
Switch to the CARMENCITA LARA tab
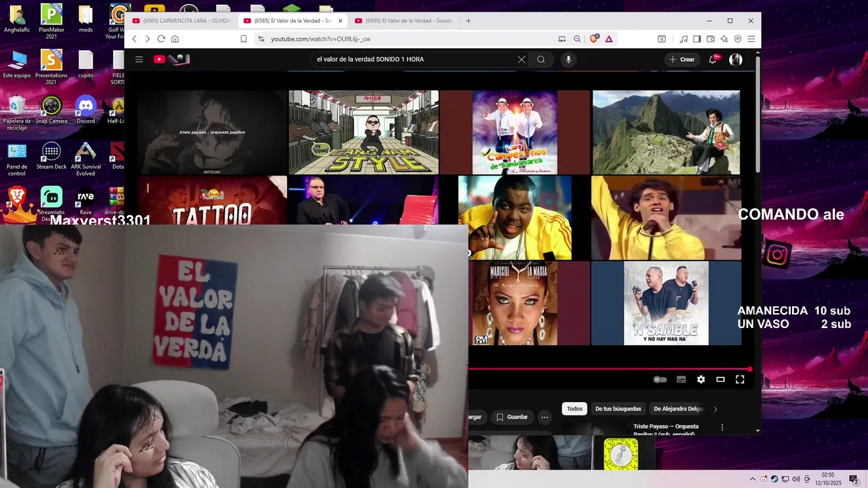181,21
